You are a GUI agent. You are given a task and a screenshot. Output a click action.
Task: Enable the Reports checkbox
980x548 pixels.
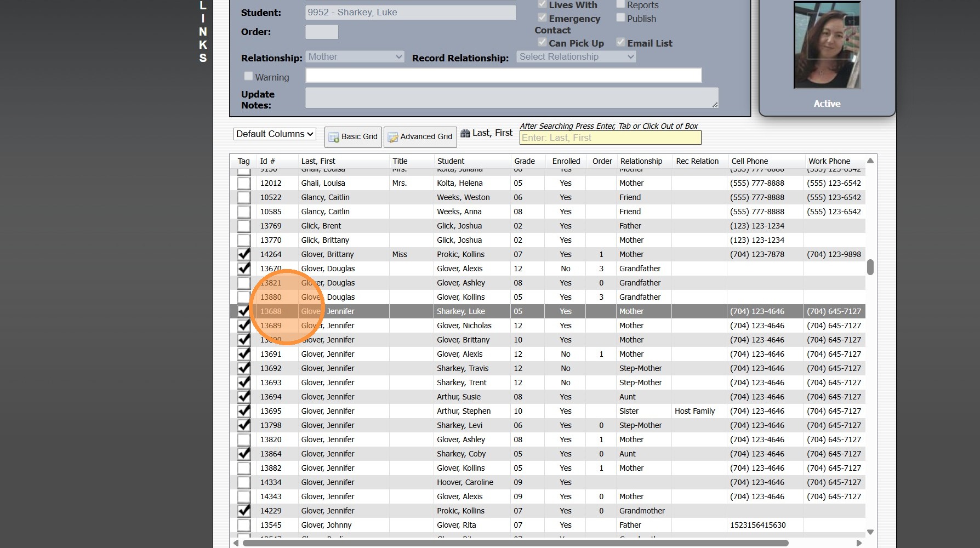tap(620, 4)
